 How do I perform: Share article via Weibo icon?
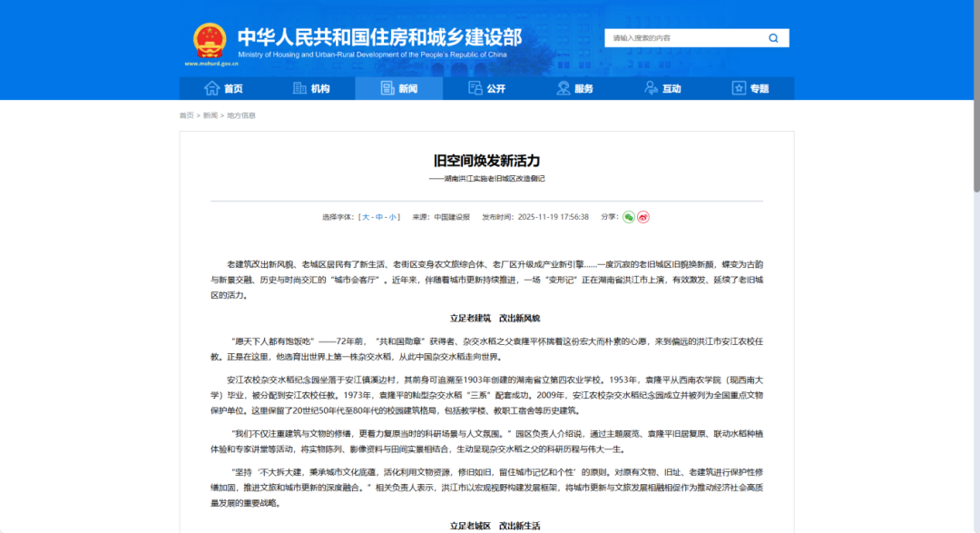(643, 217)
